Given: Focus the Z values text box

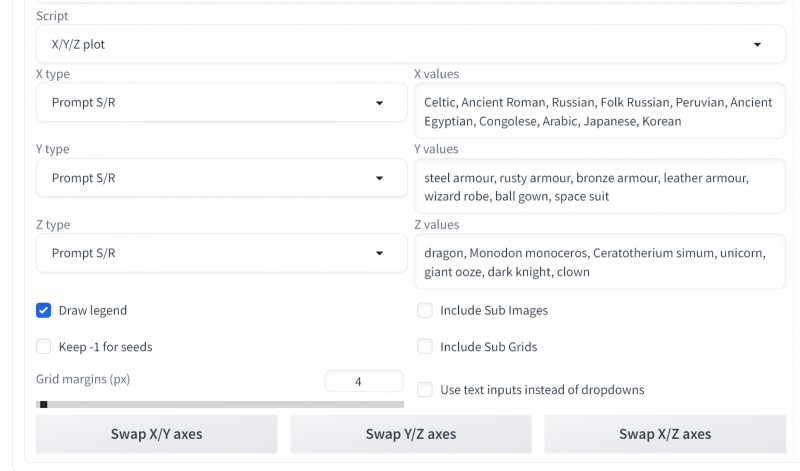Looking at the screenshot, I should (599, 262).
